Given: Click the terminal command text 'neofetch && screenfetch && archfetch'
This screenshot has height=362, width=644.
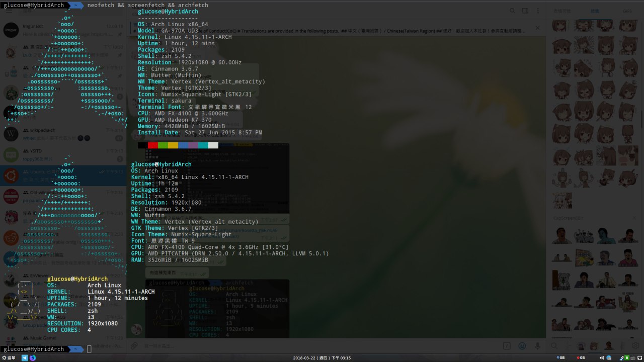Looking at the screenshot, I should [147, 5].
